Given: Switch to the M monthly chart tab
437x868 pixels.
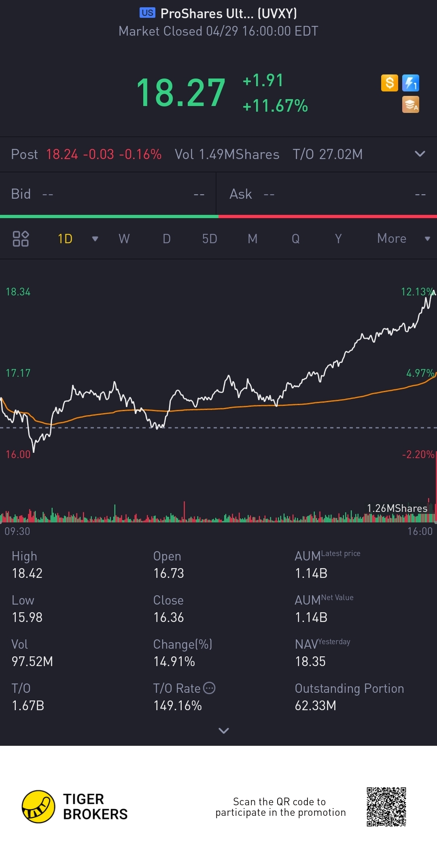Looking at the screenshot, I should 252,239.
